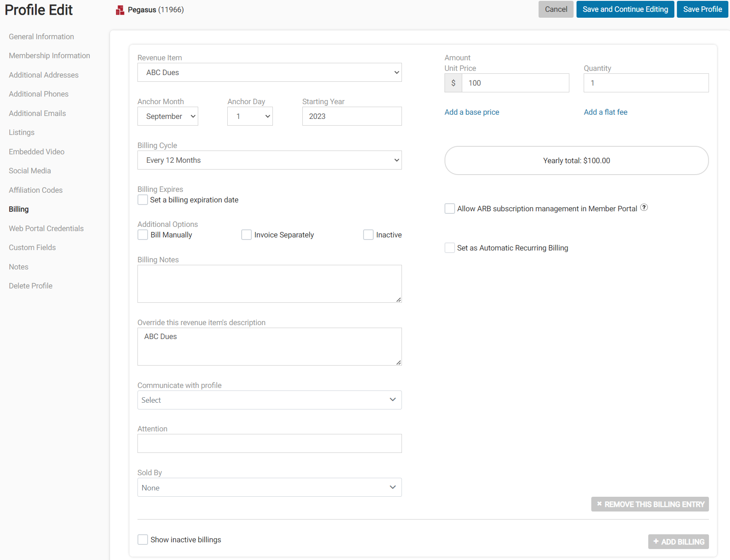Enable "Set a billing expiration date"
Image resolution: width=730 pixels, height=560 pixels.
coord(143,199)
